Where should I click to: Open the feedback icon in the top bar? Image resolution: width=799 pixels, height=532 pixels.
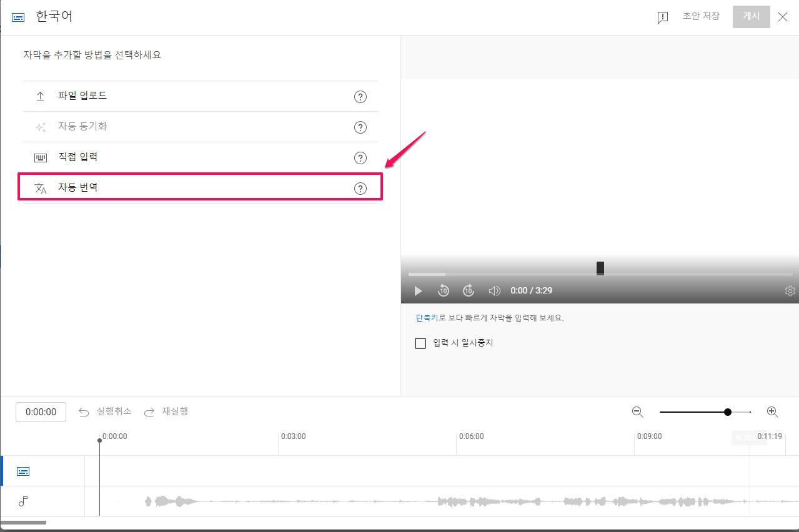point(662,17)
